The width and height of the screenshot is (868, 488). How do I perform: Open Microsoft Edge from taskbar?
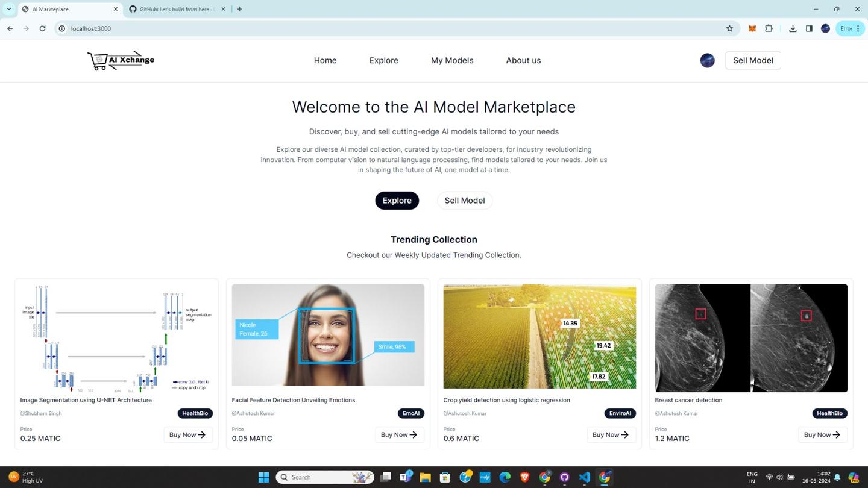pos(505,477)
